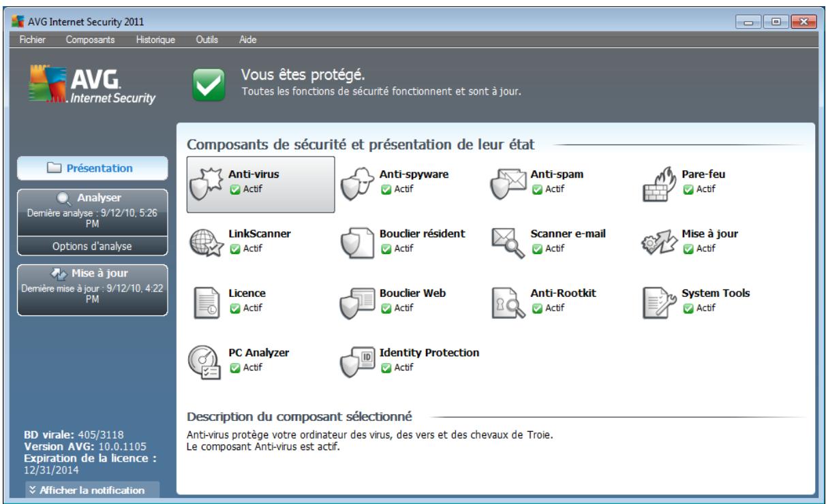Open the Scanner e-mail icon
The width and height of the screenshot is (826, 504).
point(509,243)
